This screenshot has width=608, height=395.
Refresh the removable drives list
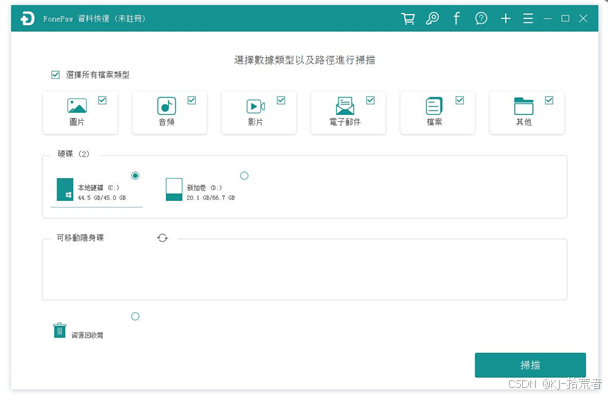coord(162,238)
